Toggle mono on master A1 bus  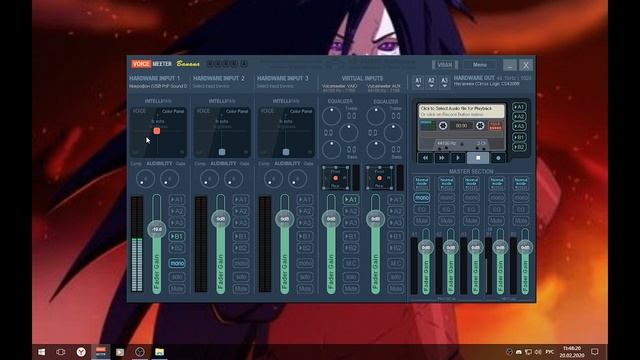pos(422,198)
